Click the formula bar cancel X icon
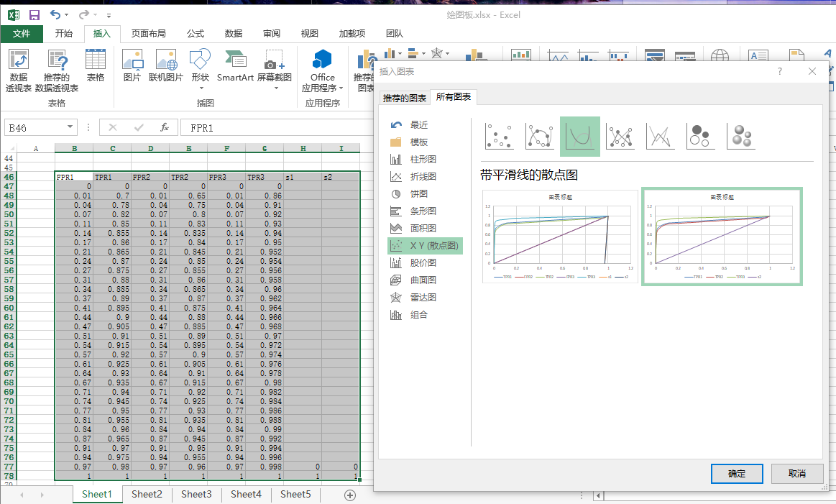This screenshot has height=504, width=836. coord(113,127)
